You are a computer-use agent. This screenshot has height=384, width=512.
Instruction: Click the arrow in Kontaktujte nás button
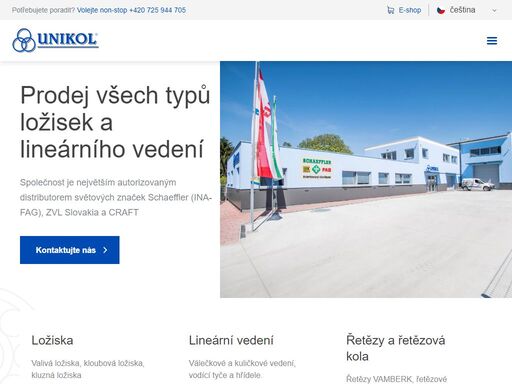click(x=105, y=250)
